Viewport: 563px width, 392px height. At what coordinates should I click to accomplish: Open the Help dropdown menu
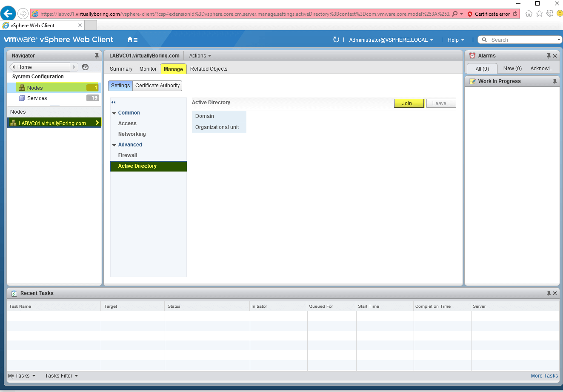(456, 40)
